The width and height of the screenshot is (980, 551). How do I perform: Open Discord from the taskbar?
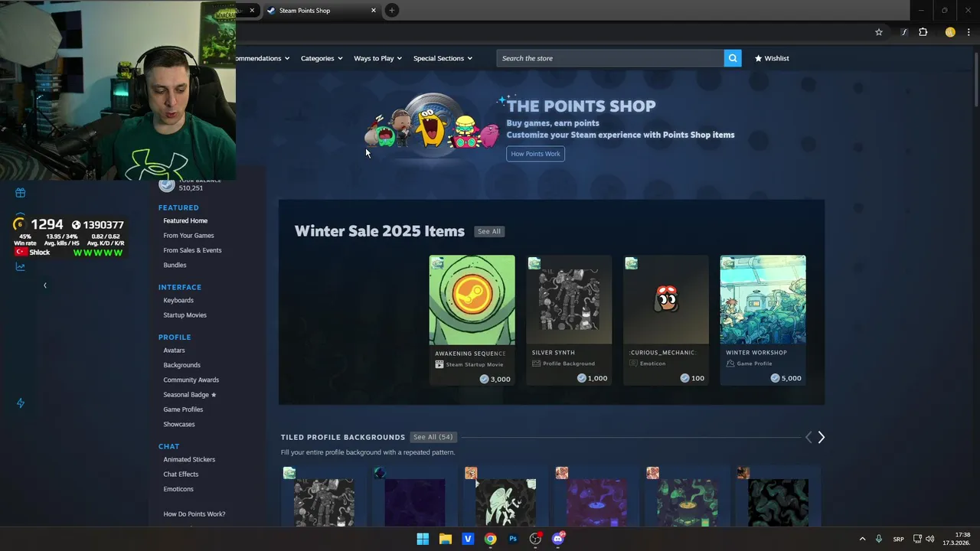tap(558, 539)
